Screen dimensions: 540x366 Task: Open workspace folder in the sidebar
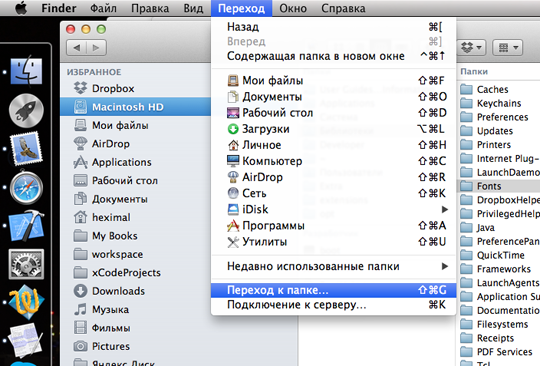135,254
